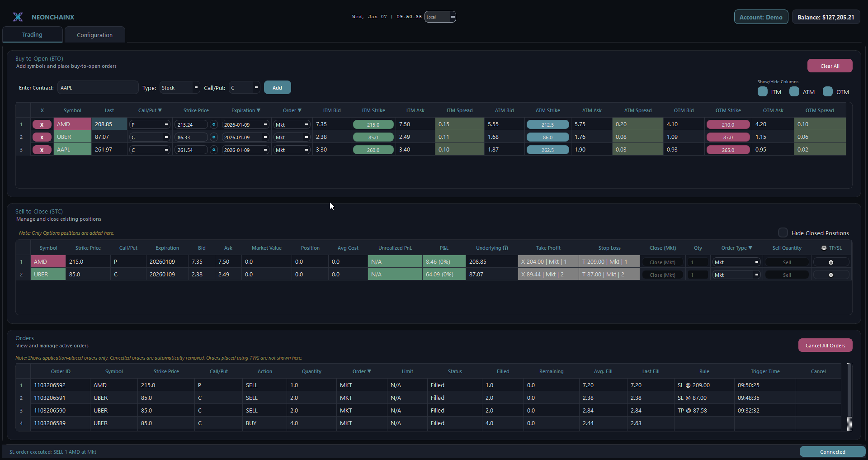Viewport: 868px width, 460px height.
Task: Open the Local timezone dropdown
Action: click(x=440, y=17)
